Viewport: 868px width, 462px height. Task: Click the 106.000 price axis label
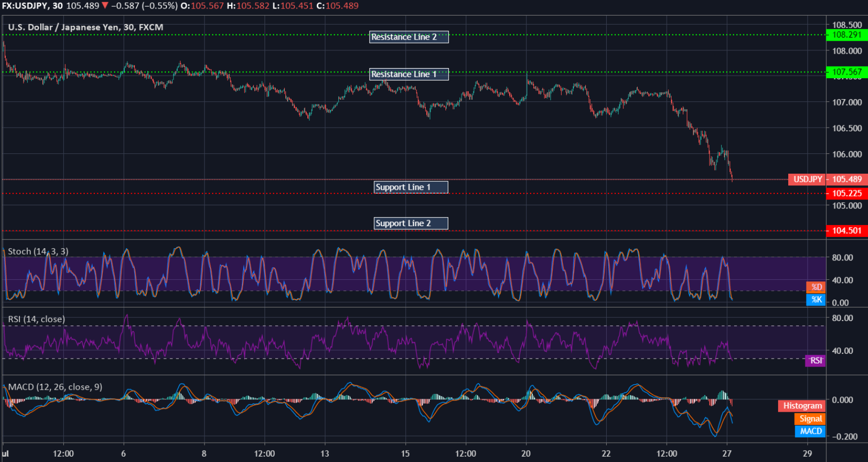(847, 154)
